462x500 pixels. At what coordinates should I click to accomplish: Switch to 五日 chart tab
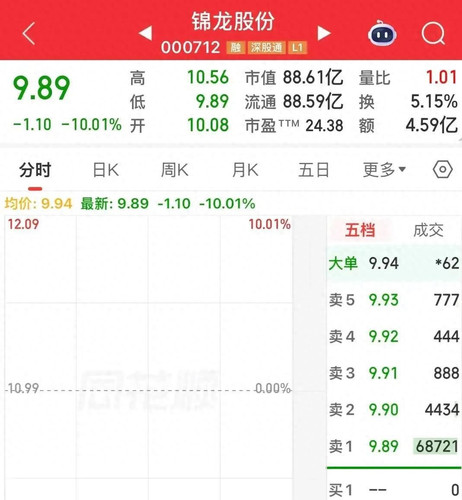tap(314, 170)
